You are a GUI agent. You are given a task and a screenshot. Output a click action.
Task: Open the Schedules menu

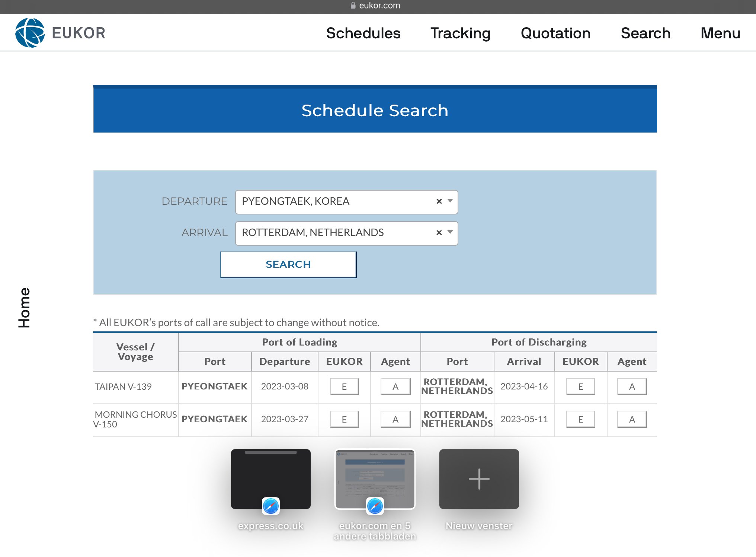click(363, 33)
